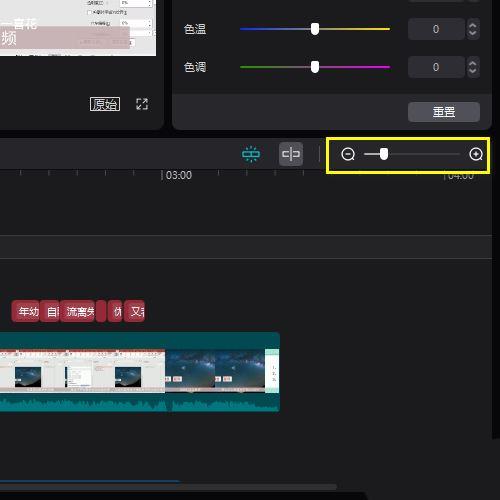The image size is (500, 500).
Task: Select the starry sky video clip thumbnail
Action: (215, 371)
